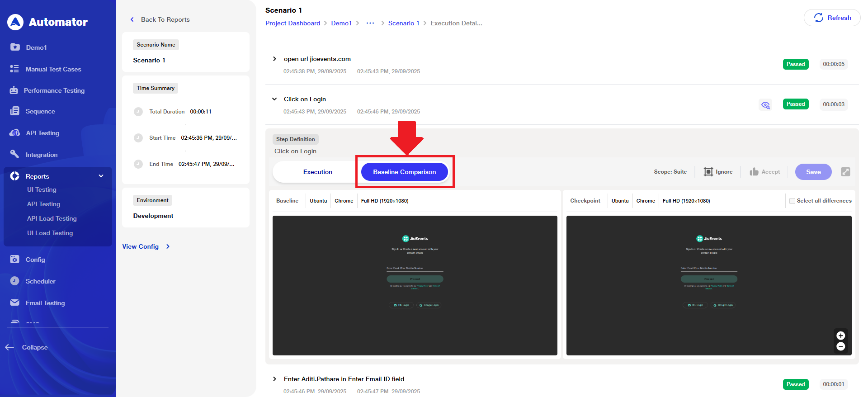Click the Email Testing envelope icon

tap(14, 302)
